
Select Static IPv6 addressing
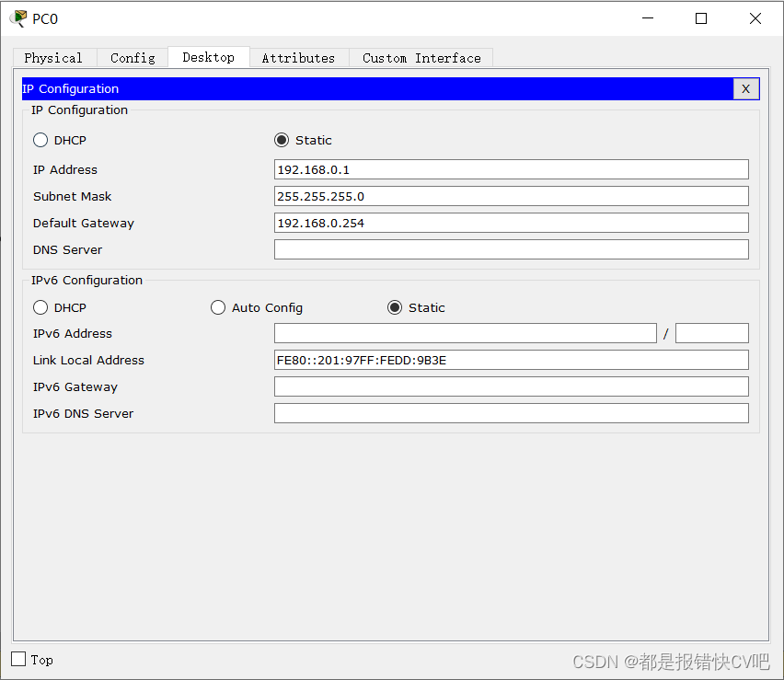pyautogui.click(x=395, y=307)
